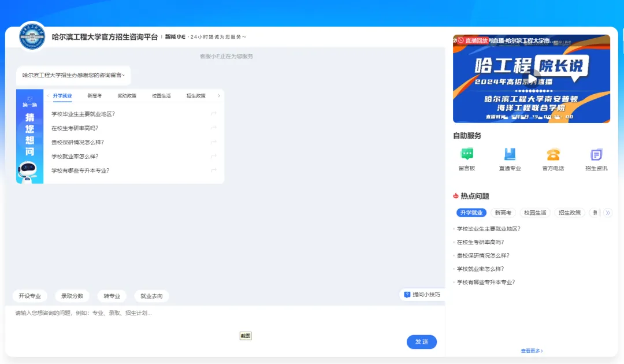This screenshot has height=364, width=624.
Task: Click the university logo emblem
Action: 32,37
